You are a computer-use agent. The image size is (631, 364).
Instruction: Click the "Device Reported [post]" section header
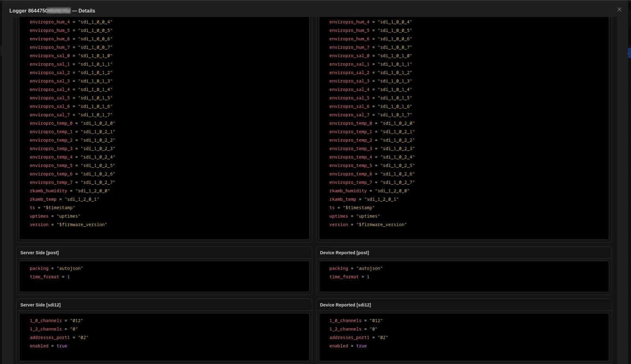click(344, 253)
